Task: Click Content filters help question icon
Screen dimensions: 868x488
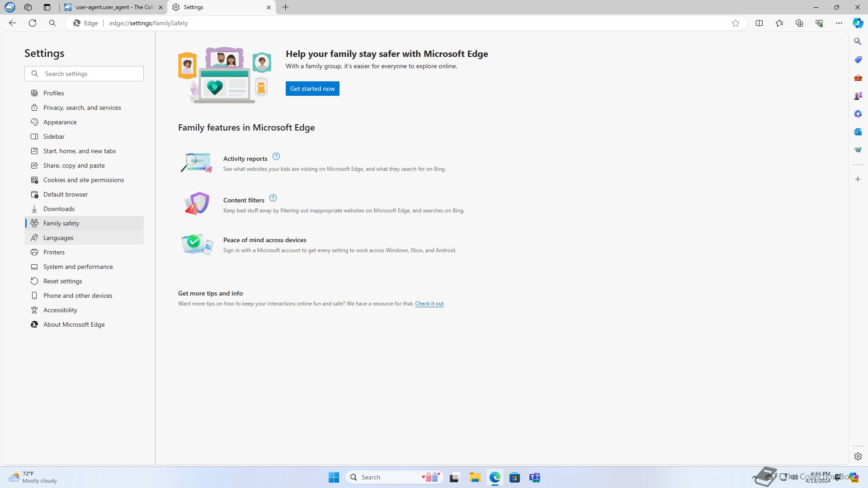Action: click(x=273, y=198)
